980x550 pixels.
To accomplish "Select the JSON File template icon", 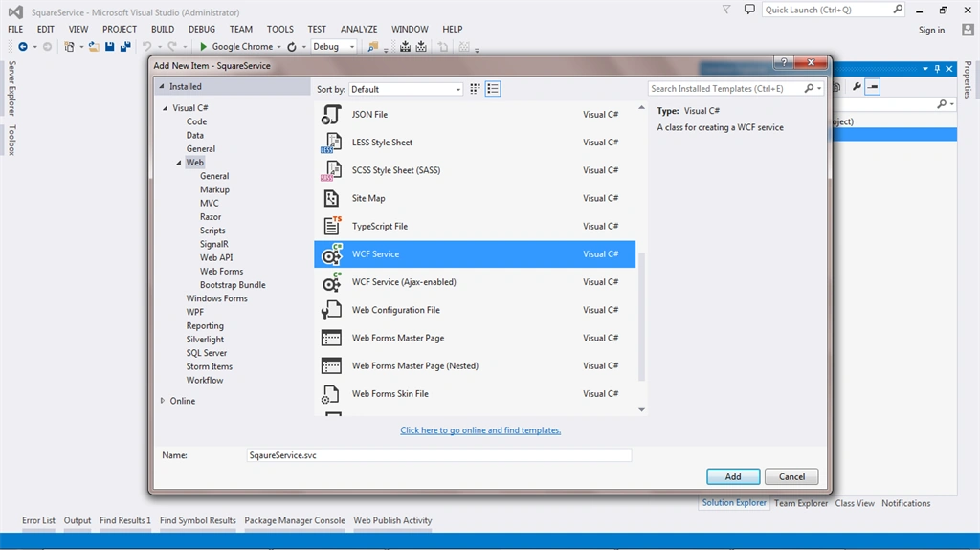I will click(x=330, y=115).
